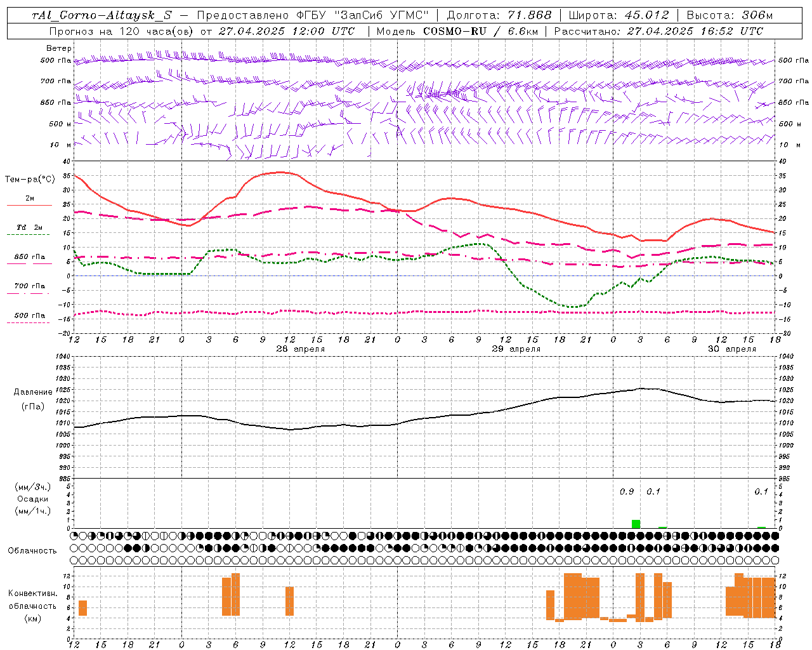Image resolution: width=812 pixels, height=650 pixels.
Task: Click the solid red 2м legend line
Action: click(x=29, y=206)
